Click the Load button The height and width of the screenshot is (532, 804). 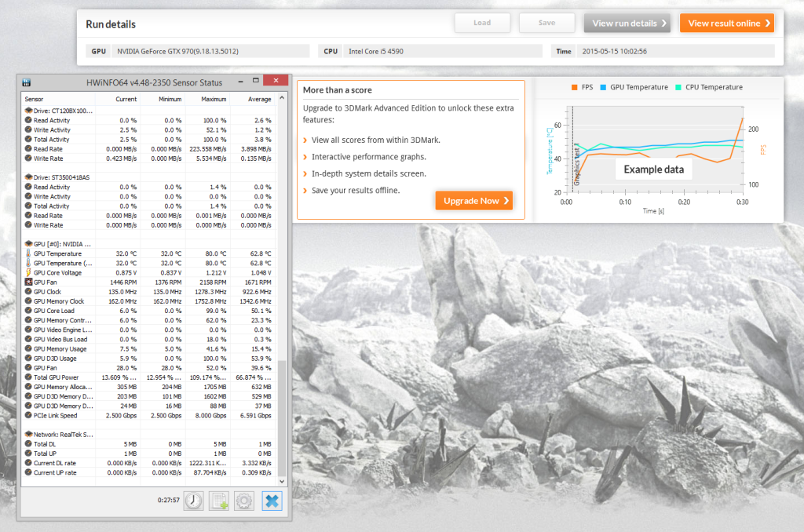482,23
